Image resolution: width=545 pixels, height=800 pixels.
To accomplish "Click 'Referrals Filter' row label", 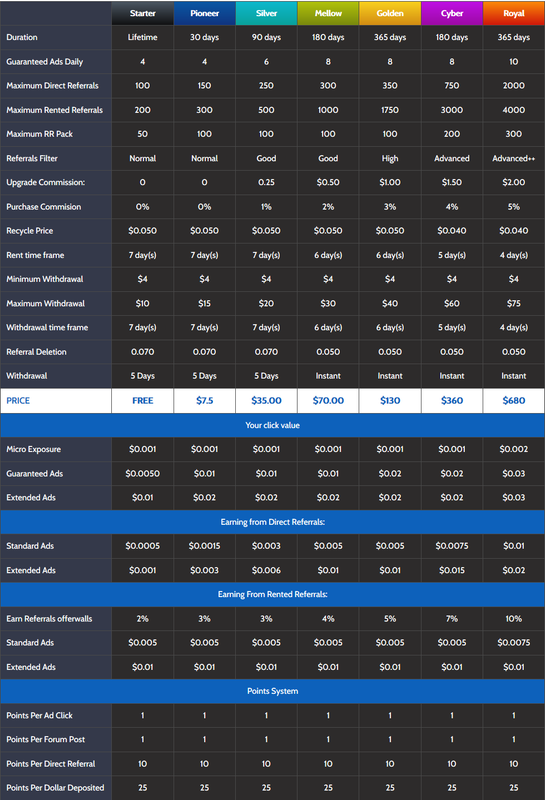I will pyautogui.click(x=32, y=158).
